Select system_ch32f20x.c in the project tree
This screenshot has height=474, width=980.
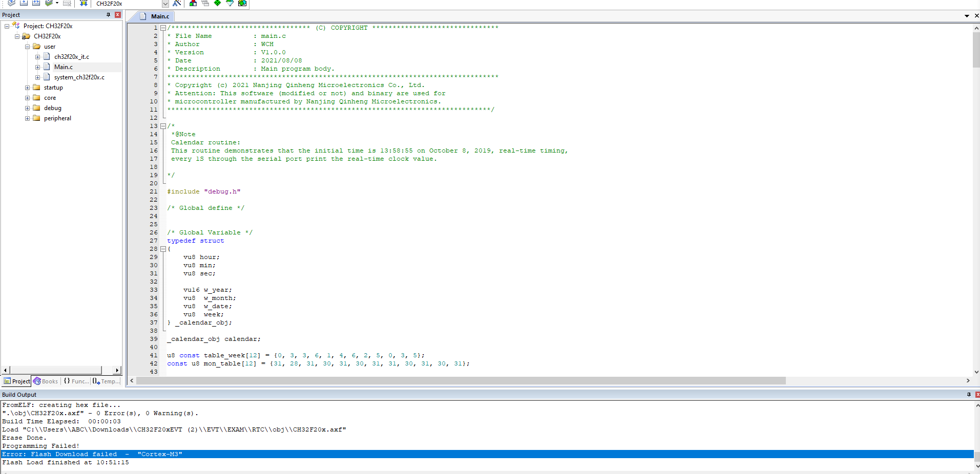79,77
